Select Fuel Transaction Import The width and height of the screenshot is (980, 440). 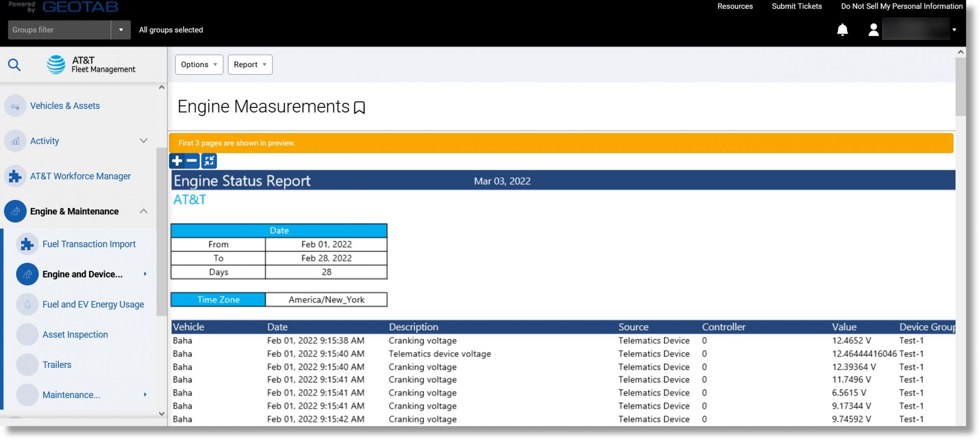[89, 244]
